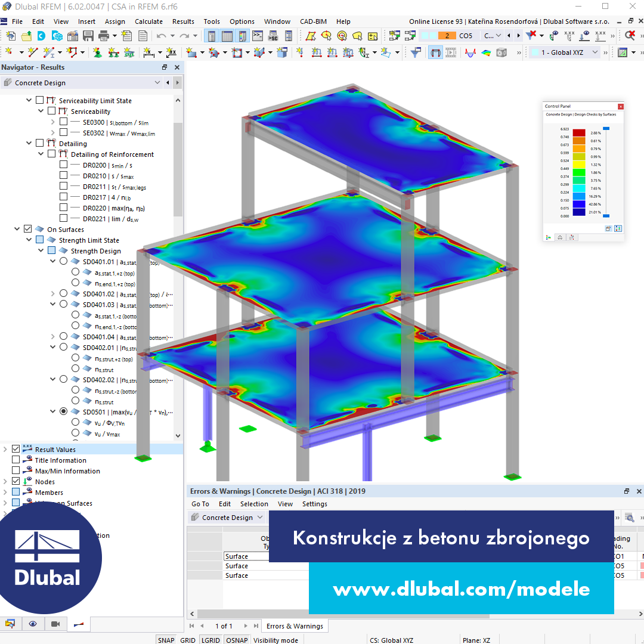The image size is (644, 644).
Task: Toggle the Navigator panel toolbar icon
Action: click(x=212, y=36)
